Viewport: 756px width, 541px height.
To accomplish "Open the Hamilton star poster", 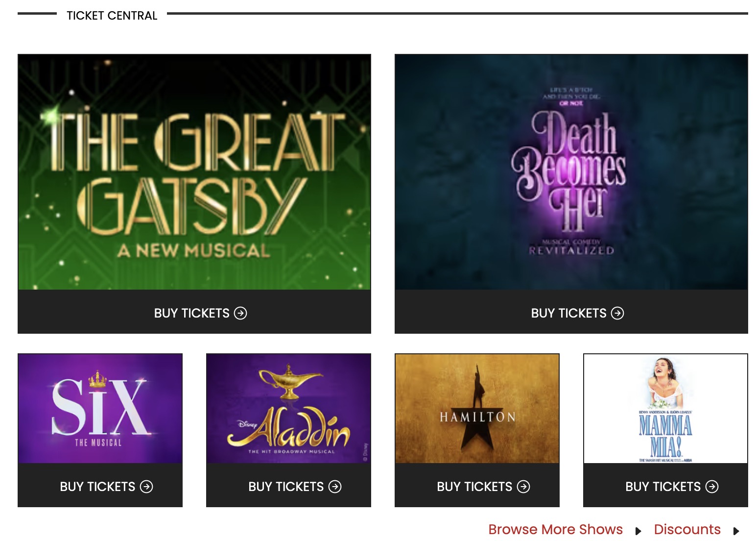I will [x=477, y=408].
